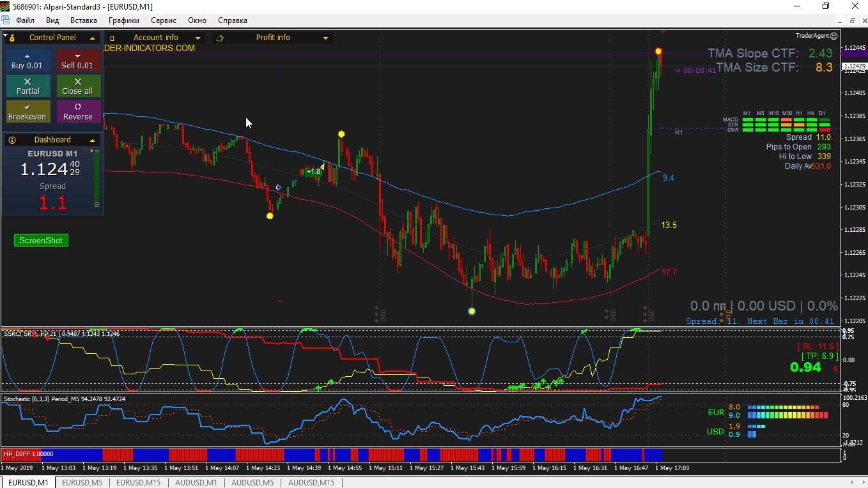868x488 pixels.
Task: Click the Spread 11.0 readout
Action: click(809, 137)
